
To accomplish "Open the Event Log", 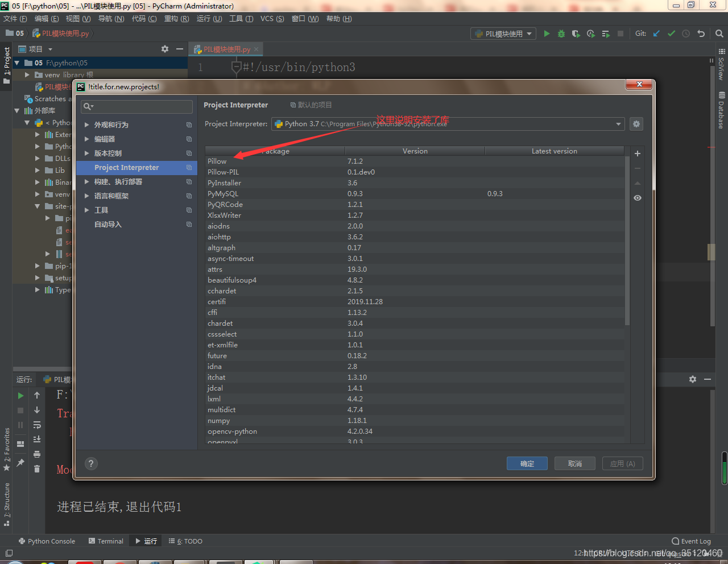I will [x=691, y=541].
